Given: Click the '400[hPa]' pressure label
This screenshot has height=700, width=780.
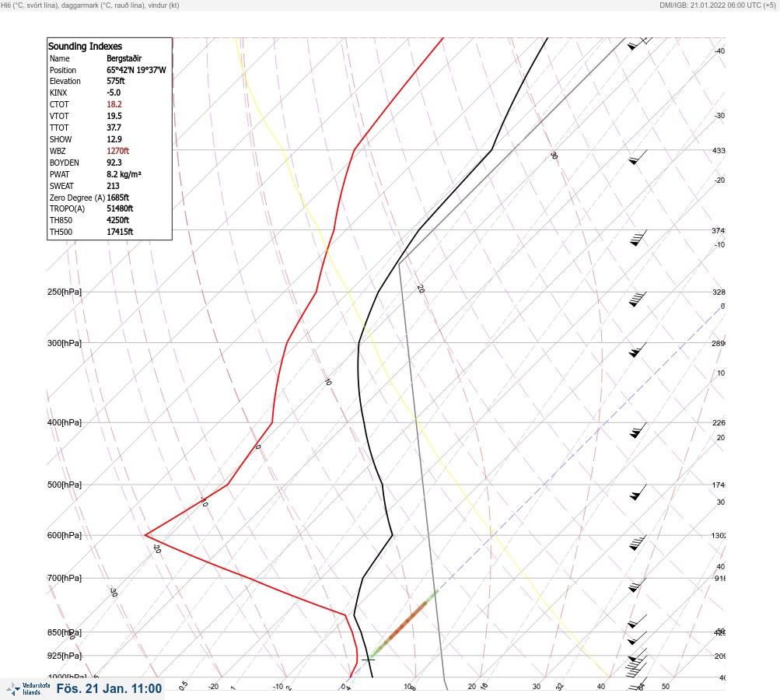Looking at the screenshot, I should pos(65,422).
